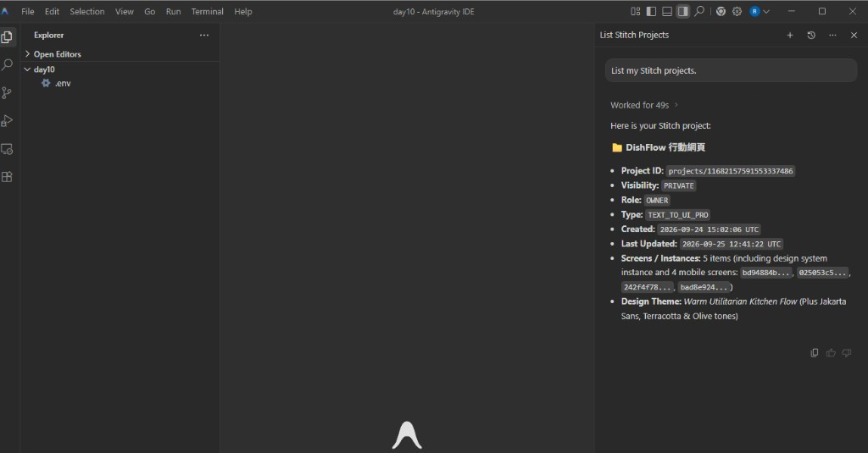This screenshot has width=868, height=453.
Task: Click the OWNER role value
Action: coord(657,200)
